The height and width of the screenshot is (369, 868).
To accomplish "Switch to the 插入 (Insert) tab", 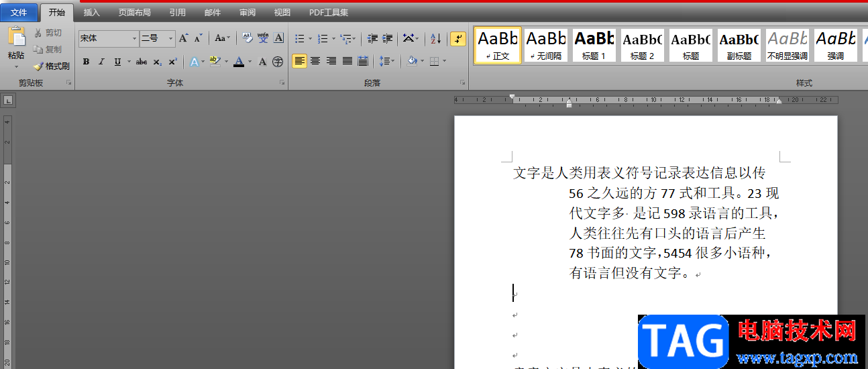I will click(92, 12).
